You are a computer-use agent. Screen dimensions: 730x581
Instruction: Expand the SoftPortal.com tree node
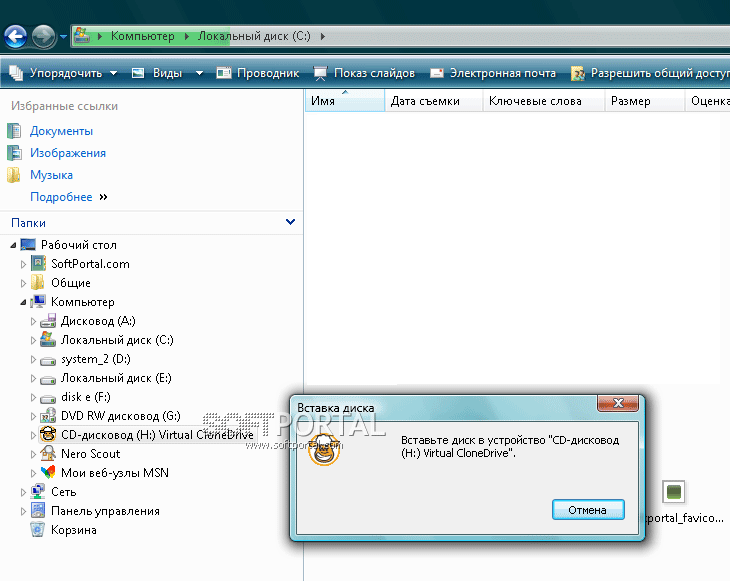point(23,264)
